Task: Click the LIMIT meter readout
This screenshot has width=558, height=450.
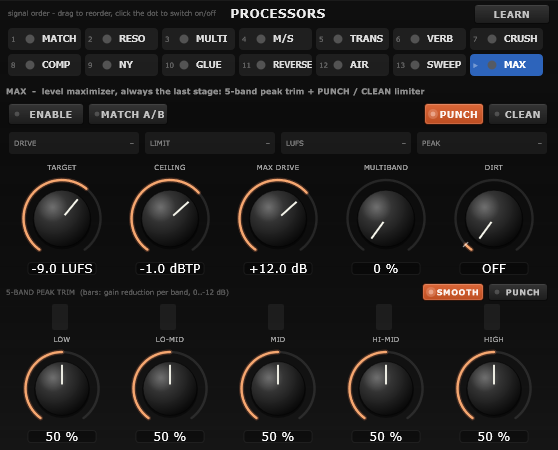Action: (210, 143)
